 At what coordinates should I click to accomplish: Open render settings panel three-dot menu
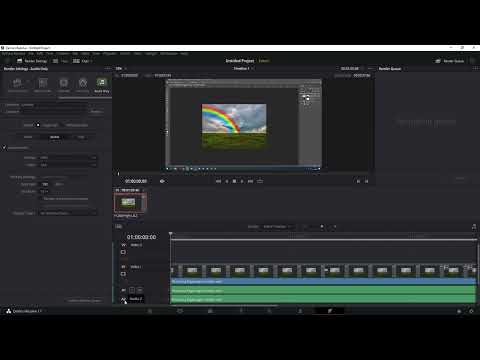coord(108,68)
